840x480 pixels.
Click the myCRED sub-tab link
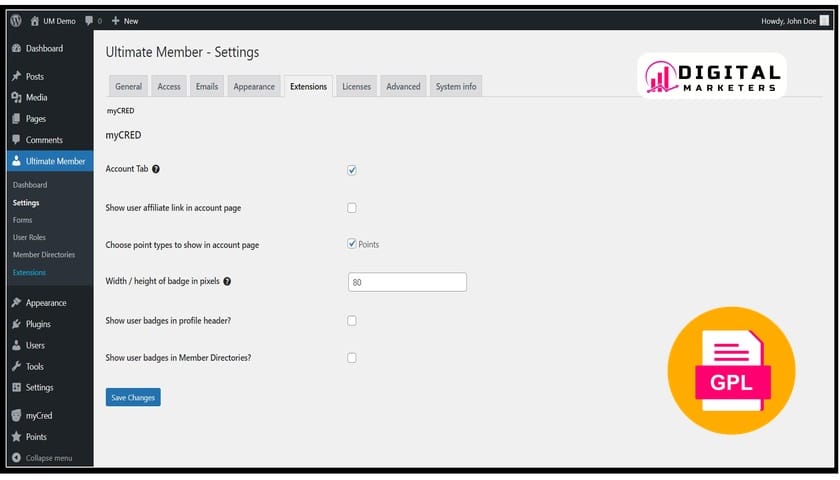point(121,111)
